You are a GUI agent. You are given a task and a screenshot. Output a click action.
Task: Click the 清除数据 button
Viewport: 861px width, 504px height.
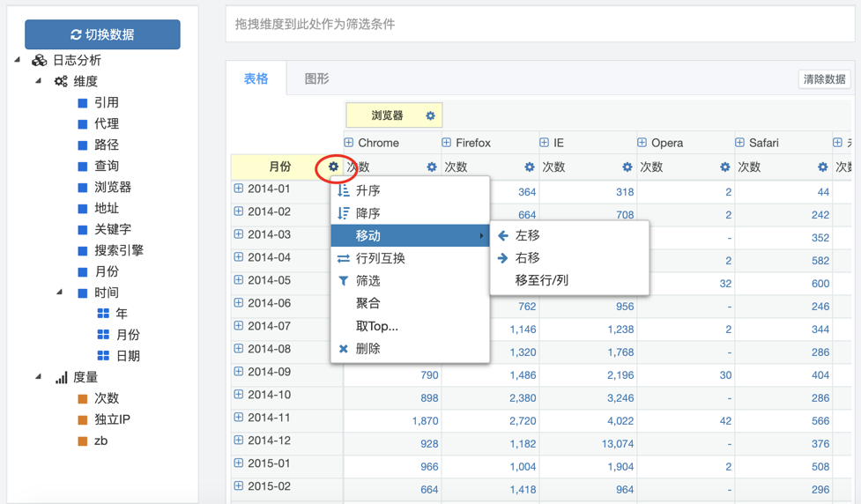[x=824, y=79]
